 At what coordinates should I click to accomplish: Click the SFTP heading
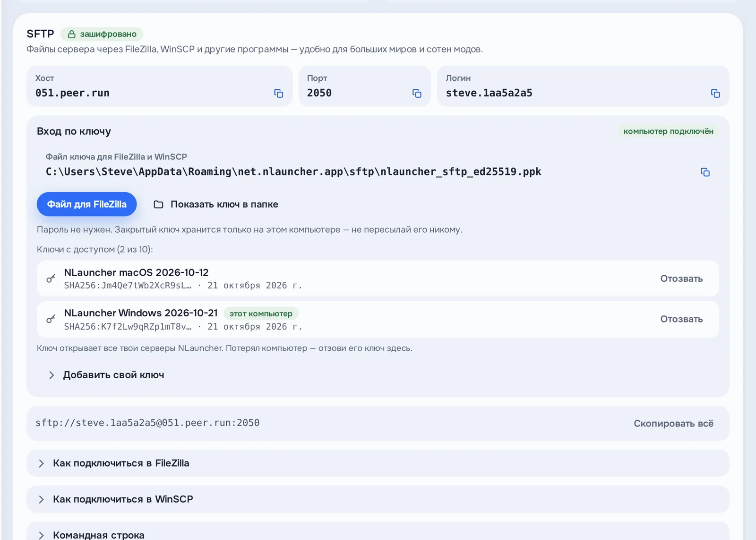click(40, 34)
